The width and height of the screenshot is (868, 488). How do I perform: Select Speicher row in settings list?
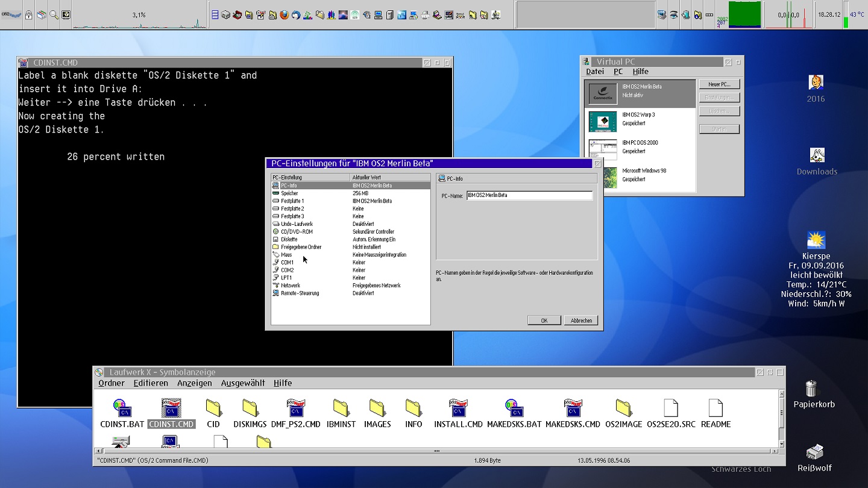tap(351, 193)
